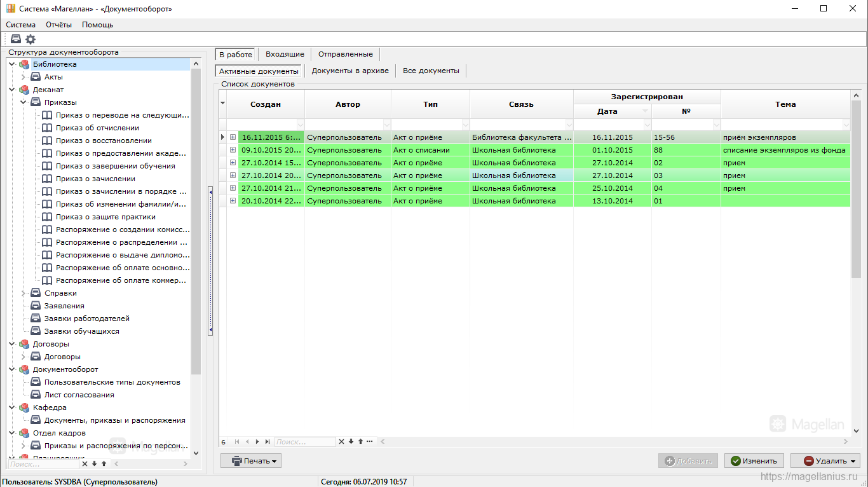Open settings via the toolbar gear icon

[31, 39]
